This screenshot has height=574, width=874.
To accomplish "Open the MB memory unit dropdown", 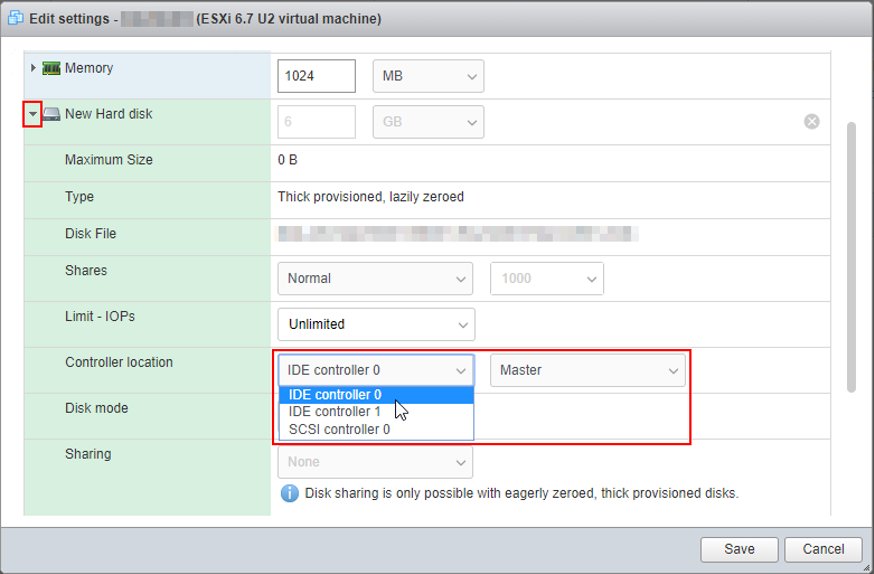I will click(x=428, y=76).
